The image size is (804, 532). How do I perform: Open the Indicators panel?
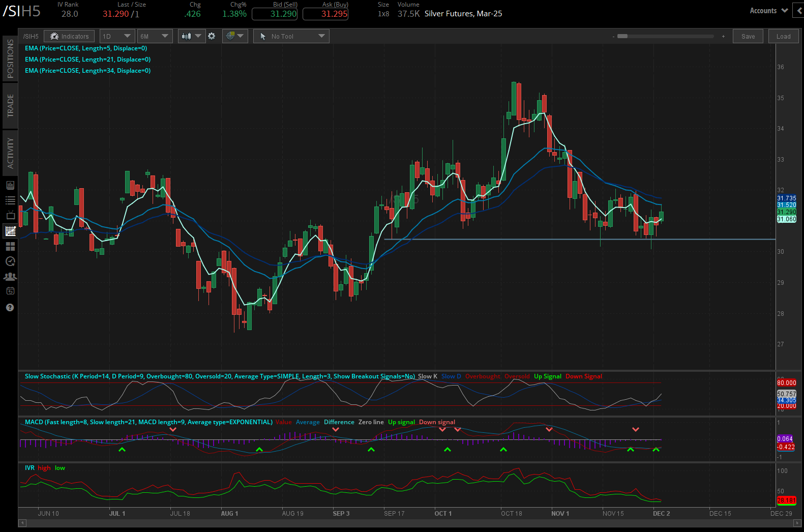69,36
